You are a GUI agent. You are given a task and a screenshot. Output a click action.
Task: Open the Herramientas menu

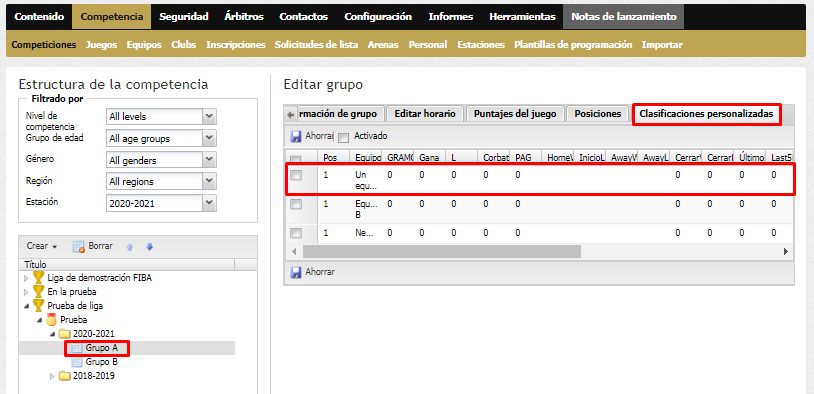coord(522,17)
